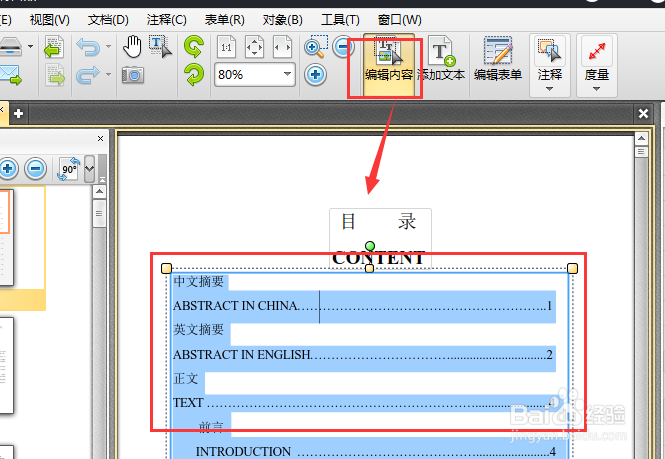Select the text selection tool
The height and width of the screenshot is (459, 665).
160,47
